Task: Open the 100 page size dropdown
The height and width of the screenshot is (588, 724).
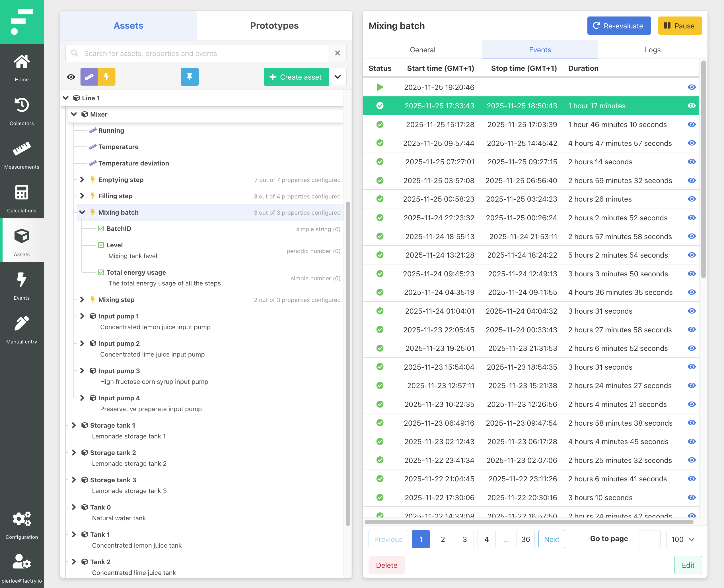Action: point(683,539)
